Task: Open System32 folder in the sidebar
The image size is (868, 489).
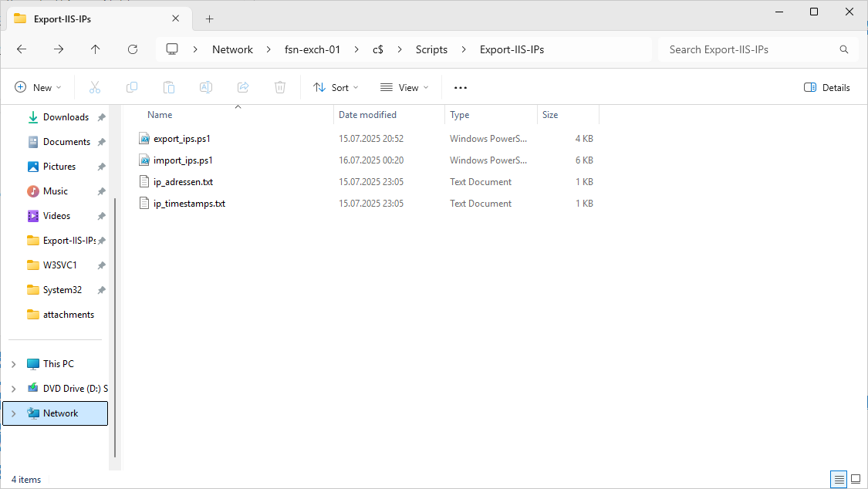Action: (62, 290)
